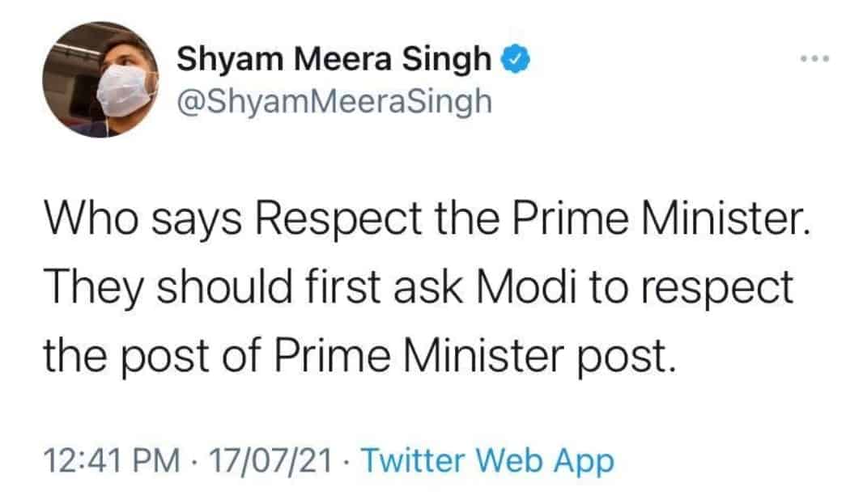The height and width of the screenshot is (504, 867).
Task: Click the Twitter Web App source link
Action: 487,460
